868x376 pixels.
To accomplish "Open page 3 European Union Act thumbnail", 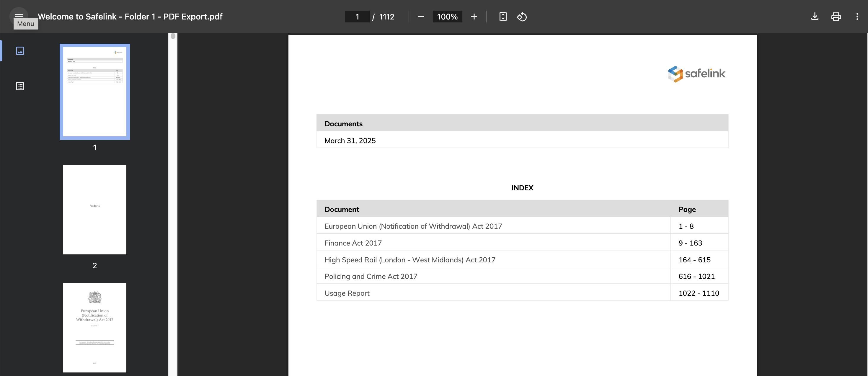I will point(95,328).
